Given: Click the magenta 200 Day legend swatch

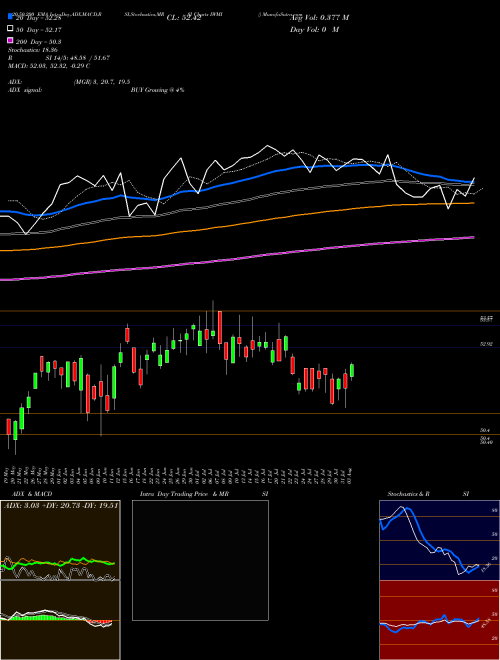Looking at the screenshot, I should (11, 41).
